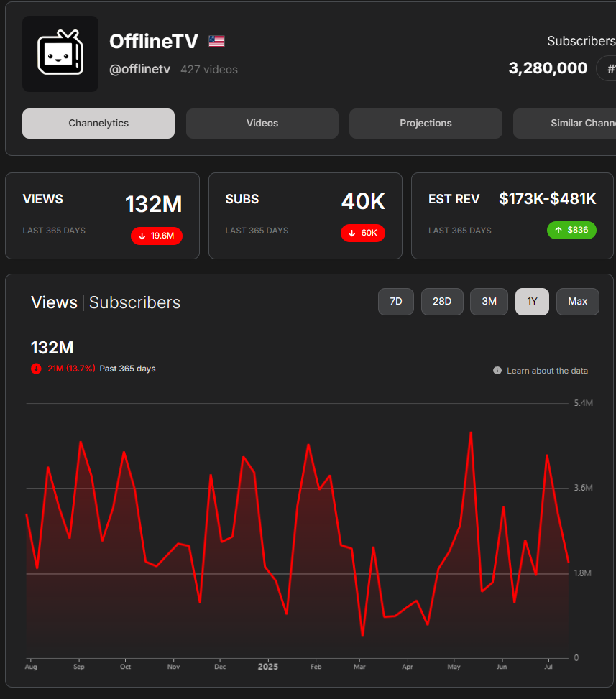This screenshot has width=616, height=699.
Task: Click the VIEWS card label
Action: click(x=43, y=199)
